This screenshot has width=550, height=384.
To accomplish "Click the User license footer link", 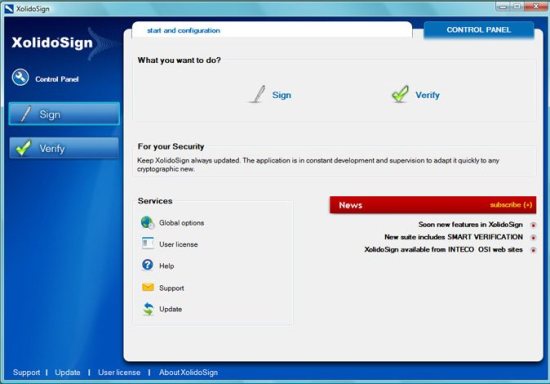I will pos(119,372).
